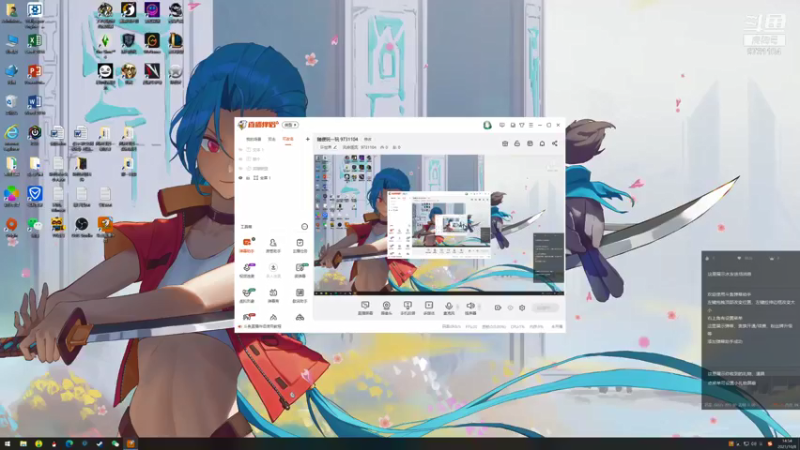Screen dimensions: 800x450
Task: Click the start live broadcast button
Action: [x=544, y=308]
